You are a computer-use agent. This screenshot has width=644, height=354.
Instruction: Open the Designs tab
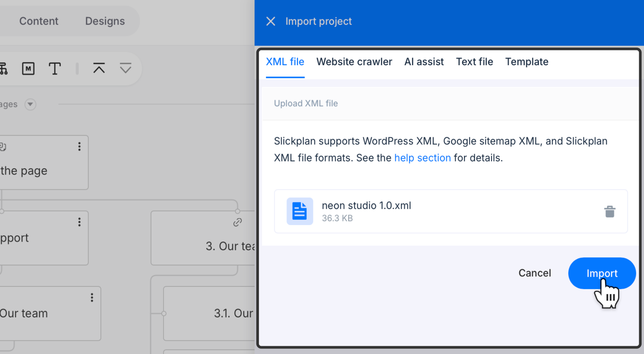click(x=105, y=21)
